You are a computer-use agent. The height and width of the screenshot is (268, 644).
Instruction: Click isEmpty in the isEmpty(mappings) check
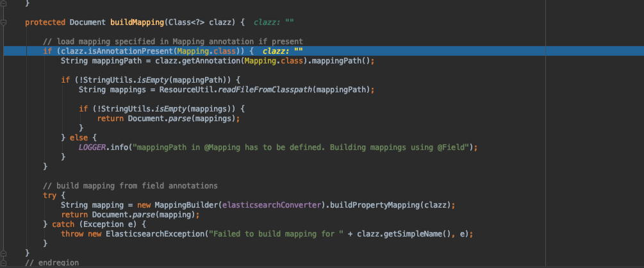point(172,109)
